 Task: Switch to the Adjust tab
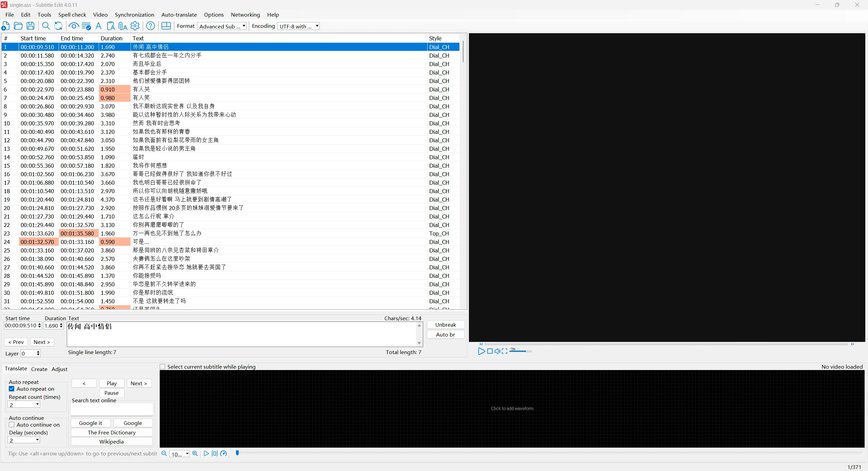[x=59, y=369]
